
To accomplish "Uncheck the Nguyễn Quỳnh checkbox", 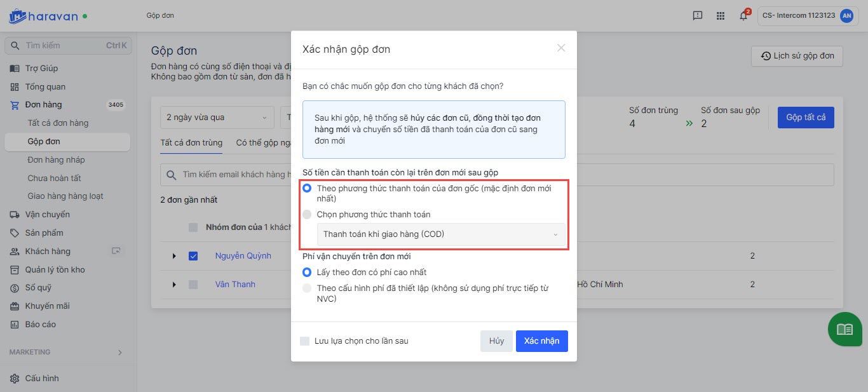I will pos(193,256).
